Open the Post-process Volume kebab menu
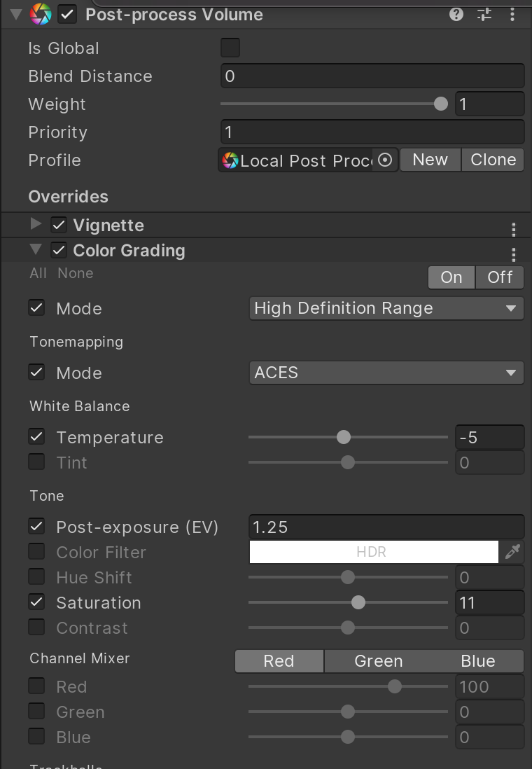Viewport: 532px width, 769px height. pyautogui.click(x=513, y=14)
